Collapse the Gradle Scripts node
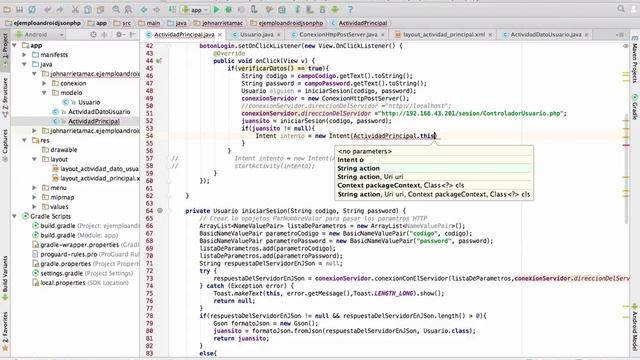Image resolution: width=640 pixels, height=360 pixels. tap(15, 216)
